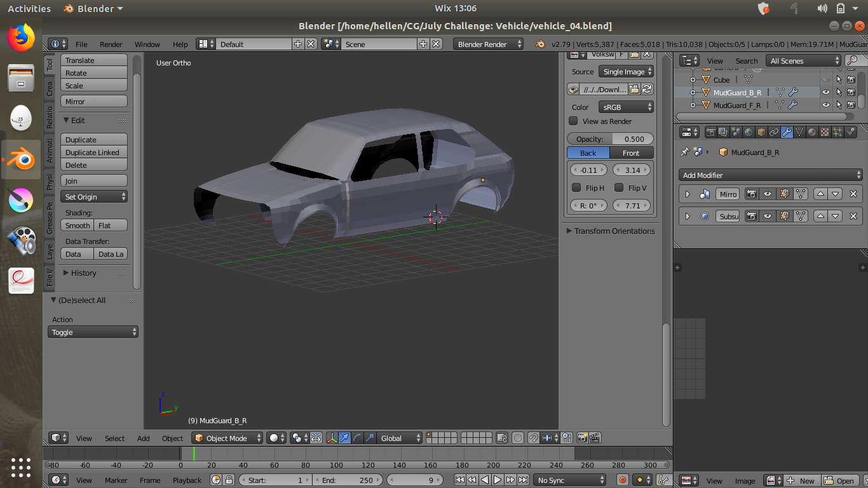868x488 pixels.
Task: Open the Modifiers properties tab (wrench icon)
Action: pyautogui.click(x=787, y=132)
